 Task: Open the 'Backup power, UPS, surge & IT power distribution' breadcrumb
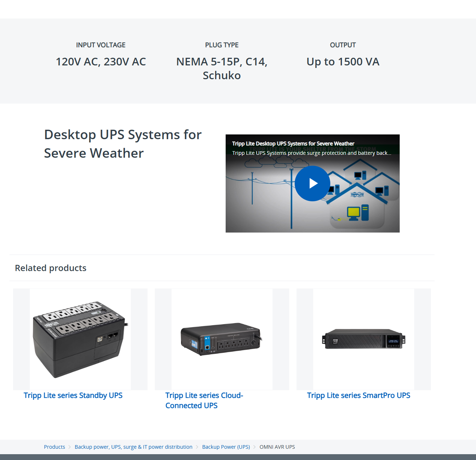tap(133, 447)
